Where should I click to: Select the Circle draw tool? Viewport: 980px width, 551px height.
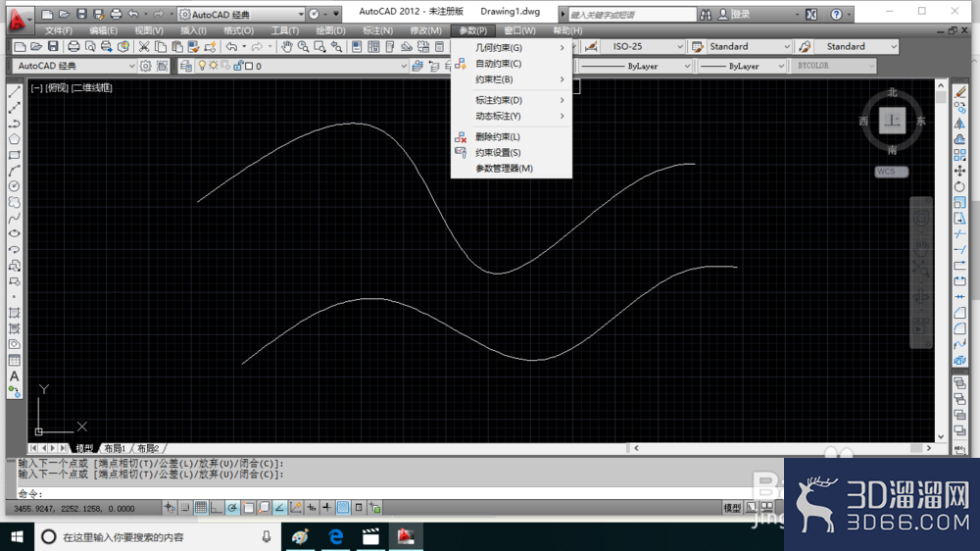tap(15, 186)
